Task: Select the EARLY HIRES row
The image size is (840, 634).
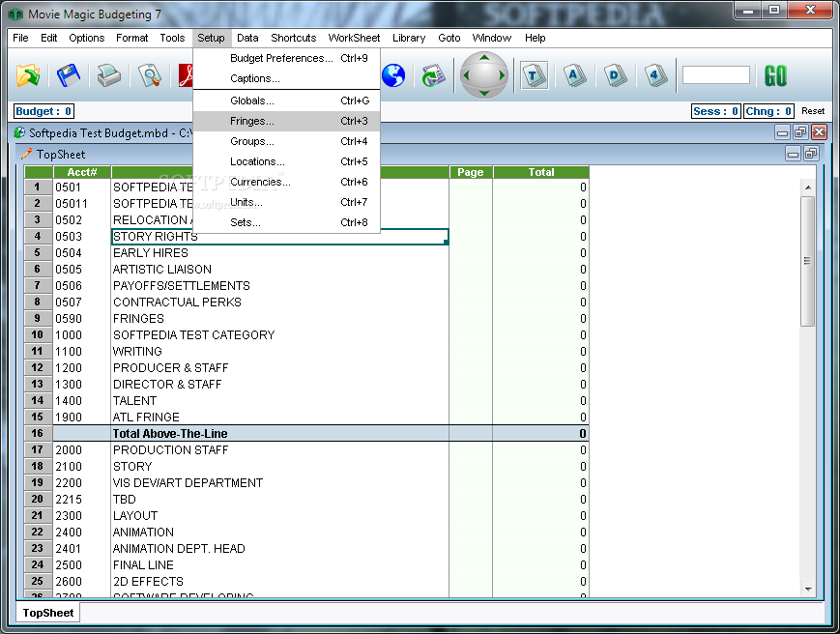Action: 306,253
